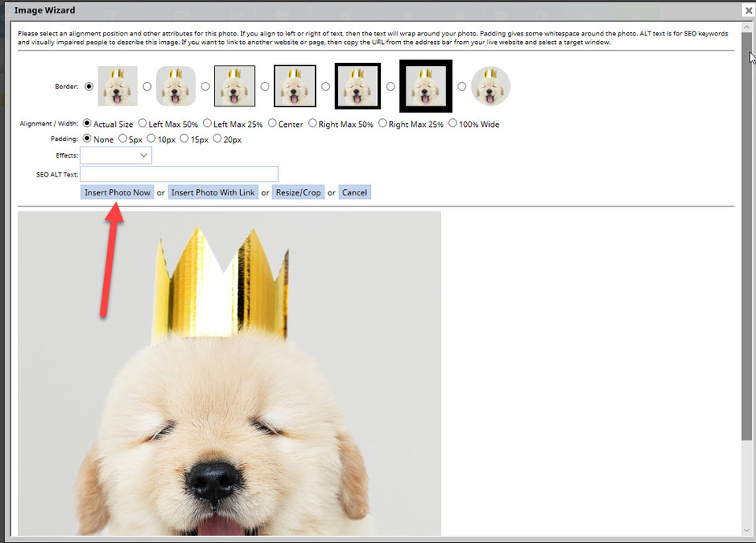The image size is (756, 543).
Task: Choose the Center alignment option
Action: (272, 124)
